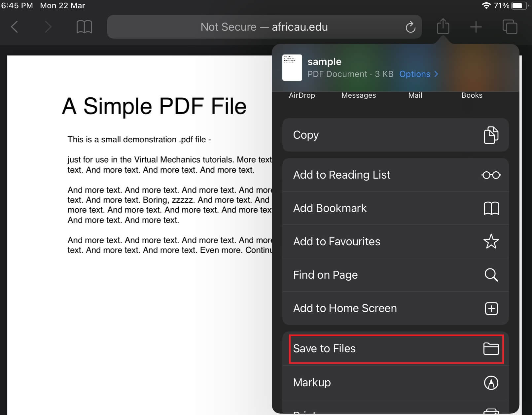Screen dimensions: 532x415
Task: Tap the Wi-Fi status icon
Action: coord(486,6)
